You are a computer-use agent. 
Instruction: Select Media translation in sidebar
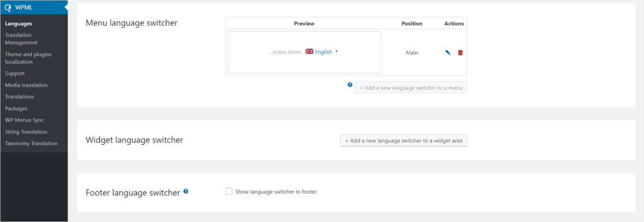pyautogui.click(x=26, y=85)
